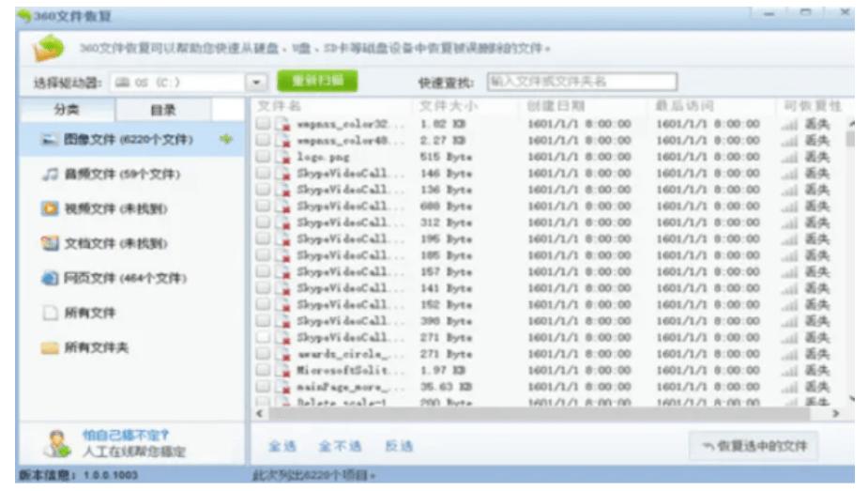
Task: Sort by 文件大小 column header
Action: click(x=448, y=106)
